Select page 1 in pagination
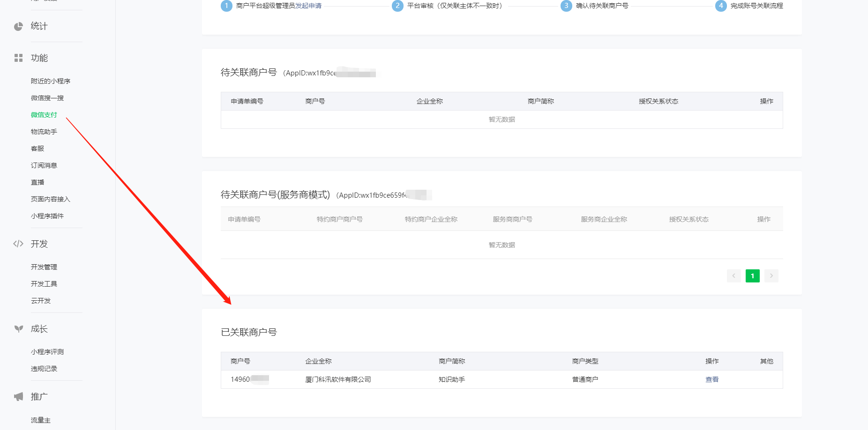Screen dimensions: 868x430 coord(753,276)
